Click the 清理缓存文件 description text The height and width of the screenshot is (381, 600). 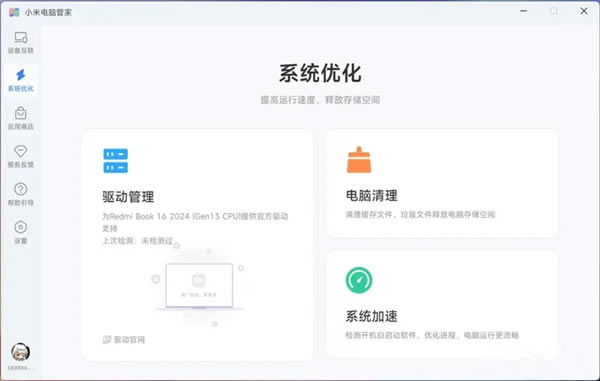point(420,214)
